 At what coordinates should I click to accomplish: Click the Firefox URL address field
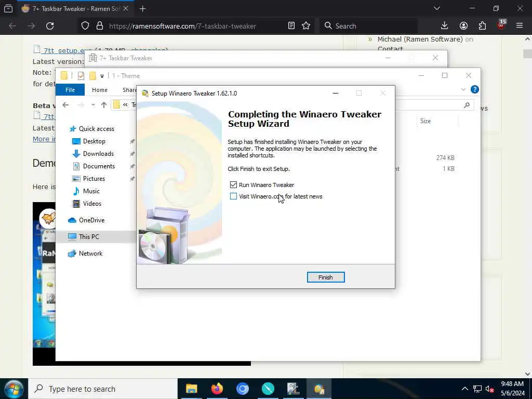[x=182, y=26]
